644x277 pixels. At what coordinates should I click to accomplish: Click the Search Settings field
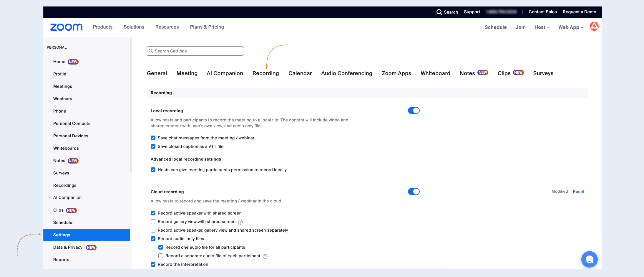point(195,51)
